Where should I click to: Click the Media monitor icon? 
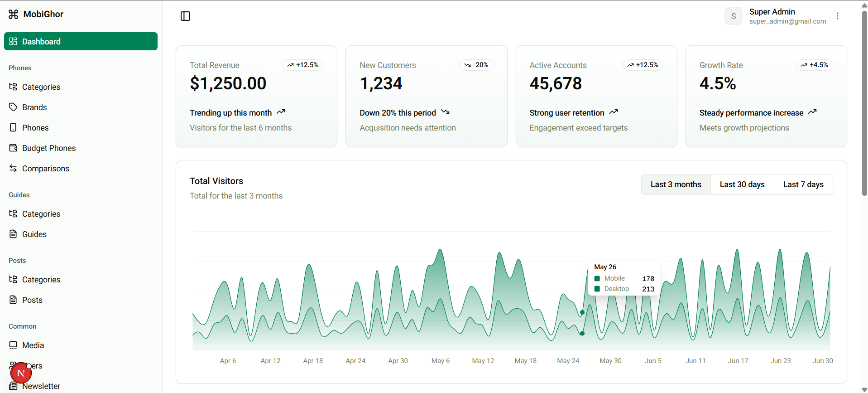(x=13, y=345)
